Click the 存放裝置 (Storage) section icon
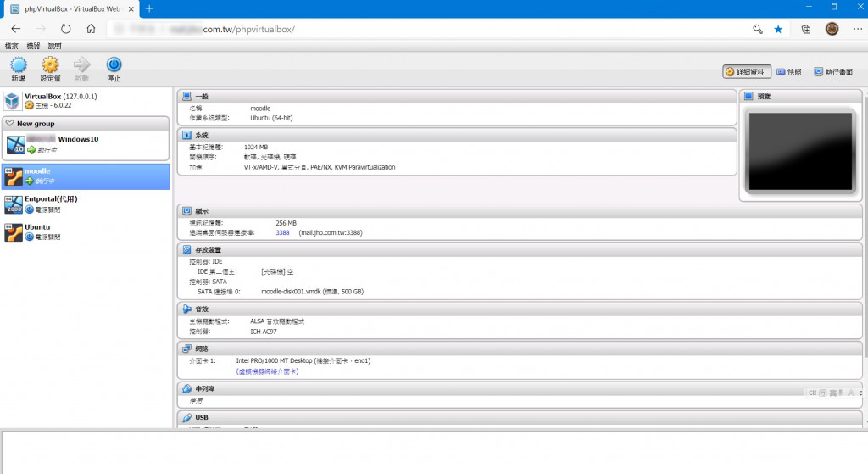This screenshot has width=868, height=474. point(187,250)
